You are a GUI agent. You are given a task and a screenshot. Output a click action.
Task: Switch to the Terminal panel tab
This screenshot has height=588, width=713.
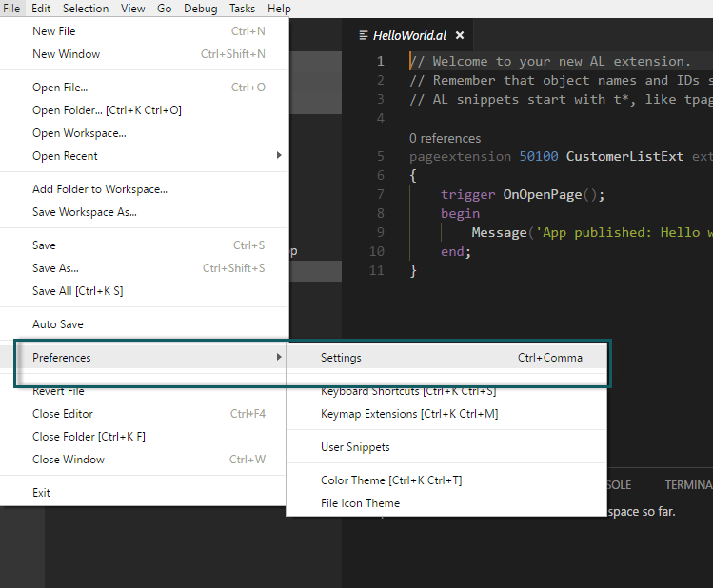tap(688, 484)
